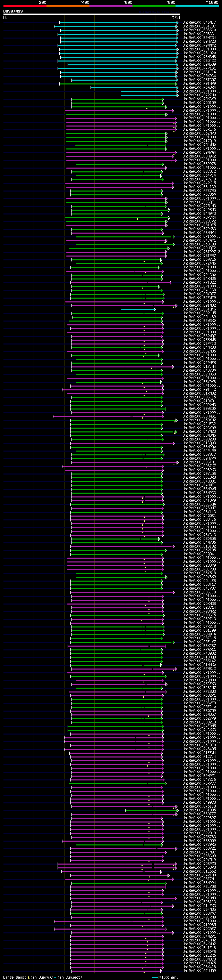Viewport: 222px width, 980px height.
Task: Select the UniRef100_C5X0N3 label
Action: tap(199, 898)
